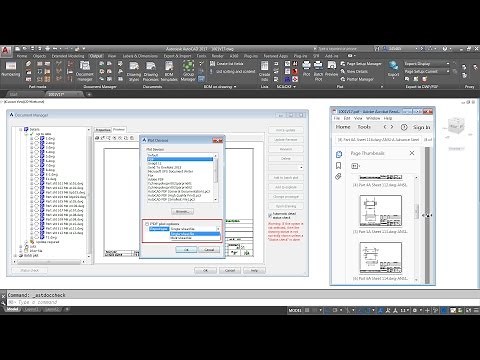Screen dimensions: 480x360
Task: Select the page 5 thumbnail in Acrobat
Action: pos(381,211)
